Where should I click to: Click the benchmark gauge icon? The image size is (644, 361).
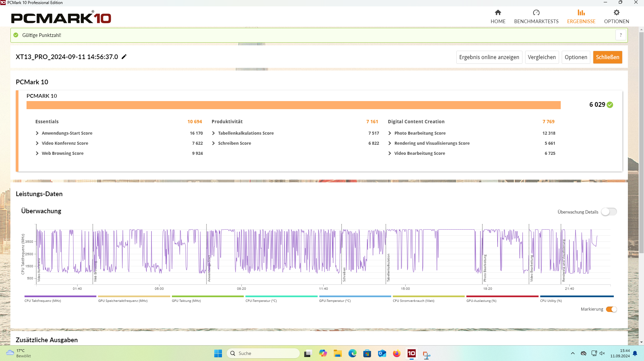point(536,12)
